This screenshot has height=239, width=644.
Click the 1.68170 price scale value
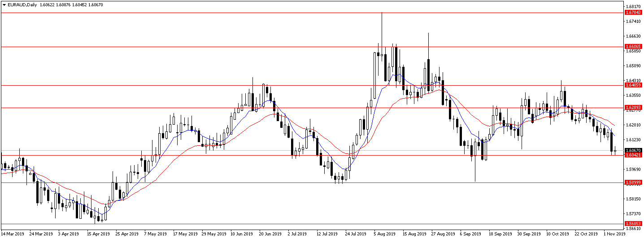pos(633,6)
